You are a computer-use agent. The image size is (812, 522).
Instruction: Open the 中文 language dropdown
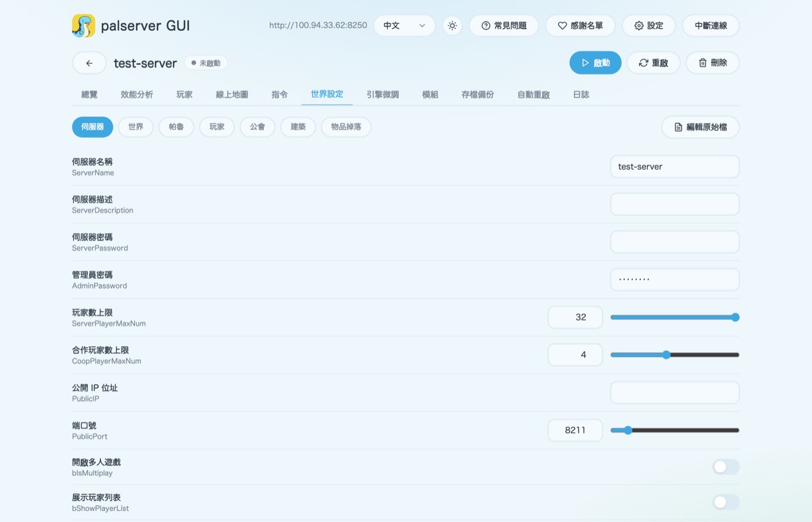click(404, 26)
